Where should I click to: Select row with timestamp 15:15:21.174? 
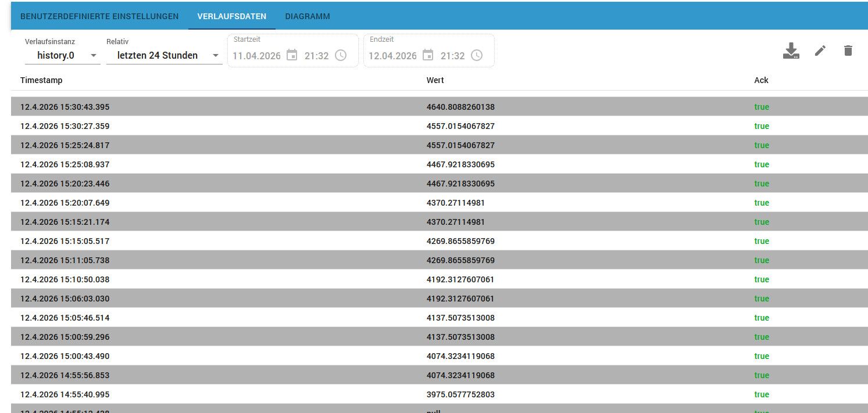(440, 222)
